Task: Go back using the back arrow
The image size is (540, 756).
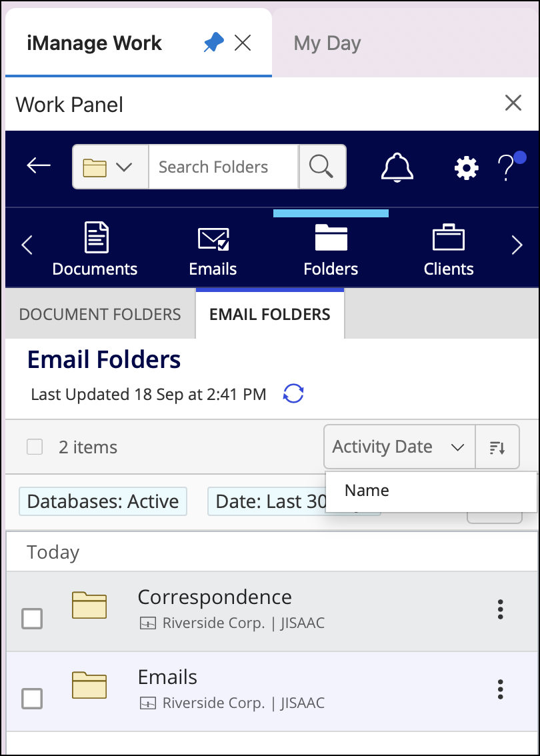Action: (x=37, y=166)
